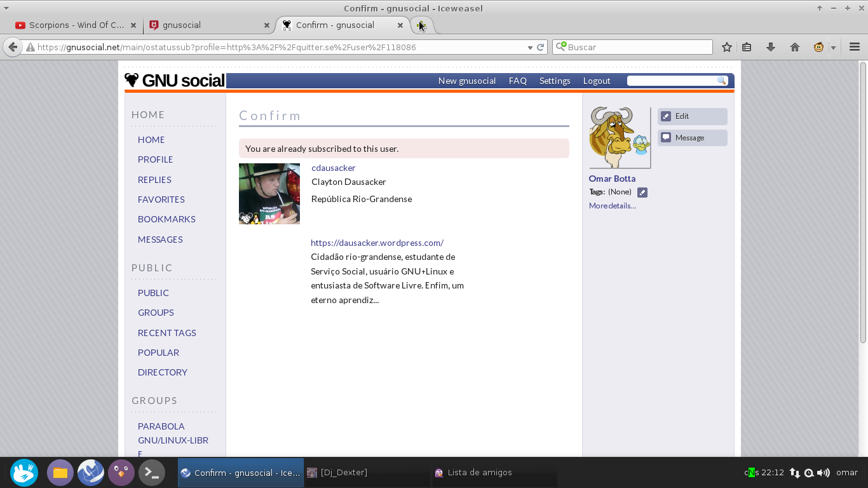
Task: Click Clayton Dausacker's avatar photo
Action: (269, 194)
